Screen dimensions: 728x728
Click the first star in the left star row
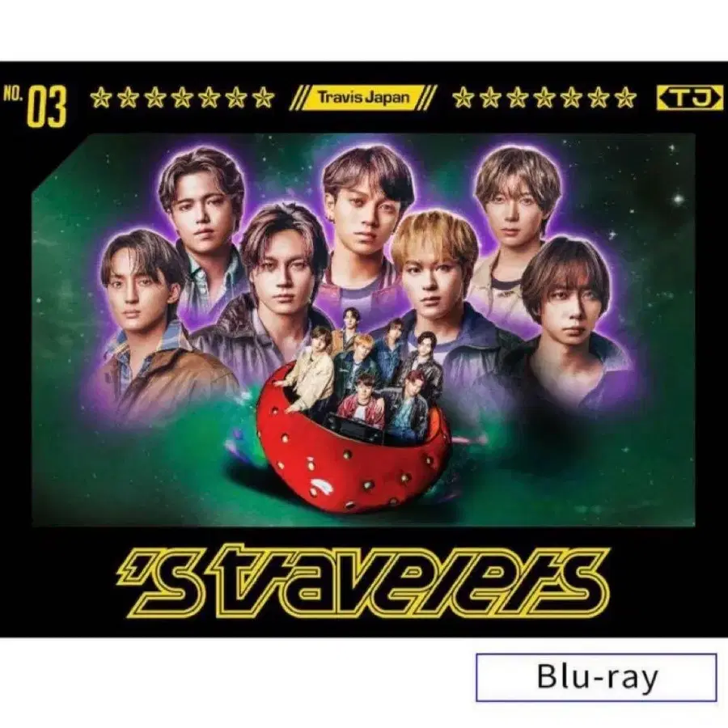click(101, 98)
